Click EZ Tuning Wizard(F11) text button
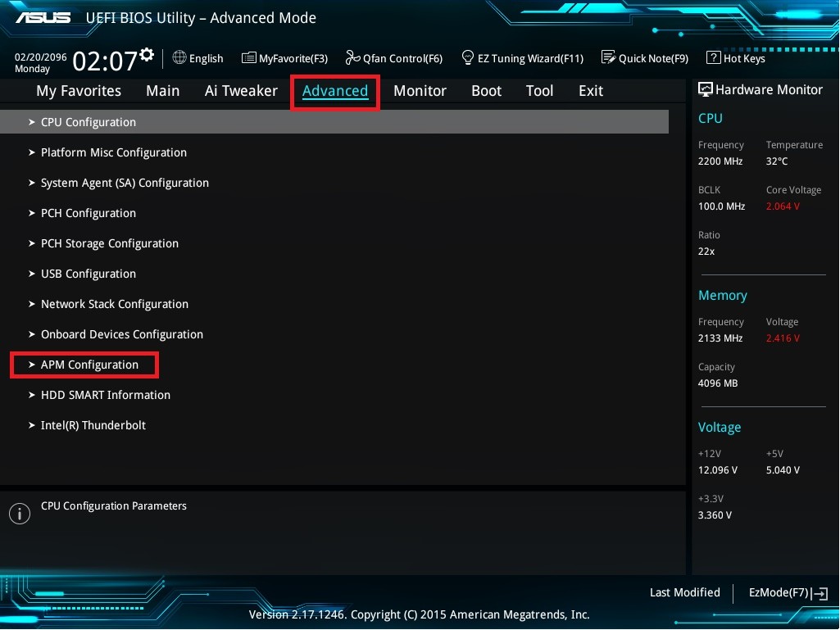This screenshot has width=840, height=630. pos(530,58)
